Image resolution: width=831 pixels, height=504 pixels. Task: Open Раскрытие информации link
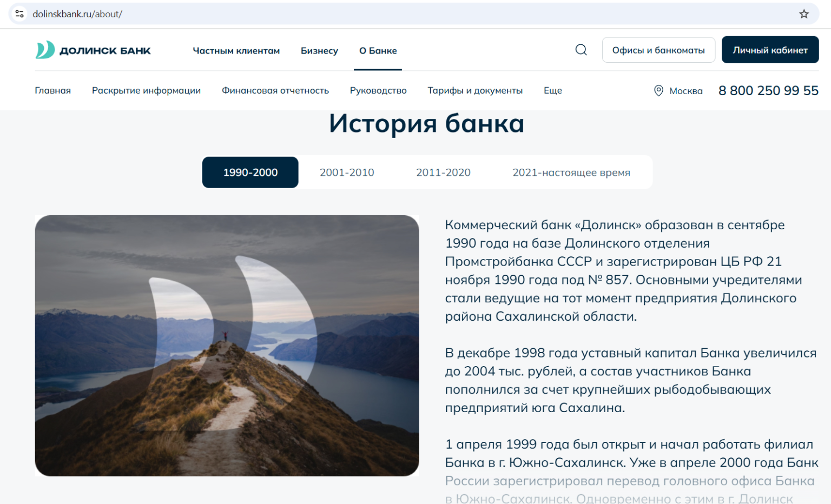click(146, 91)
